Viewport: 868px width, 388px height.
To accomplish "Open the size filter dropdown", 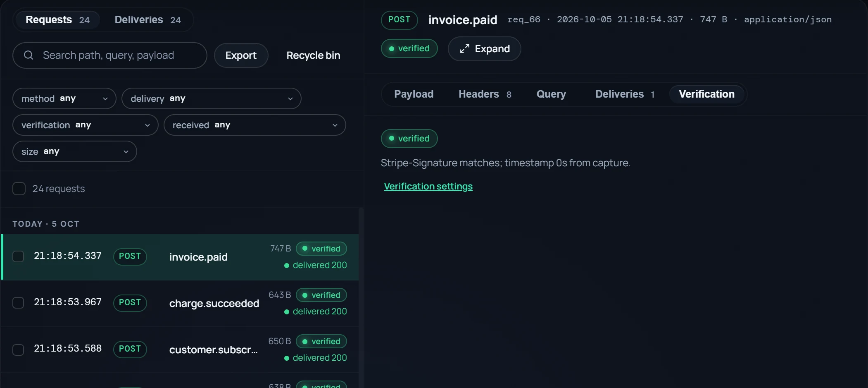I will click(x=75, y=151).
